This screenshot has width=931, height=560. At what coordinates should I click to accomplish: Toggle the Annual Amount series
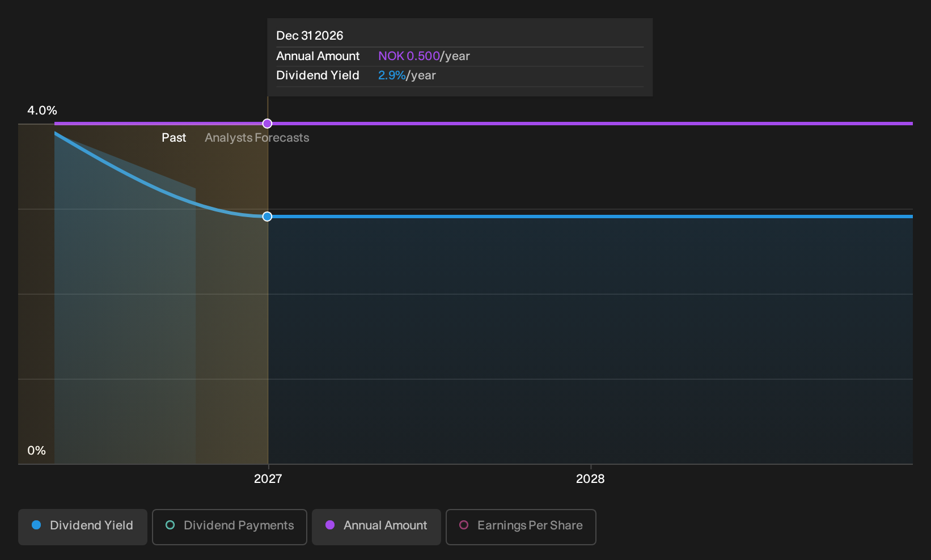[x=376, y=527]
